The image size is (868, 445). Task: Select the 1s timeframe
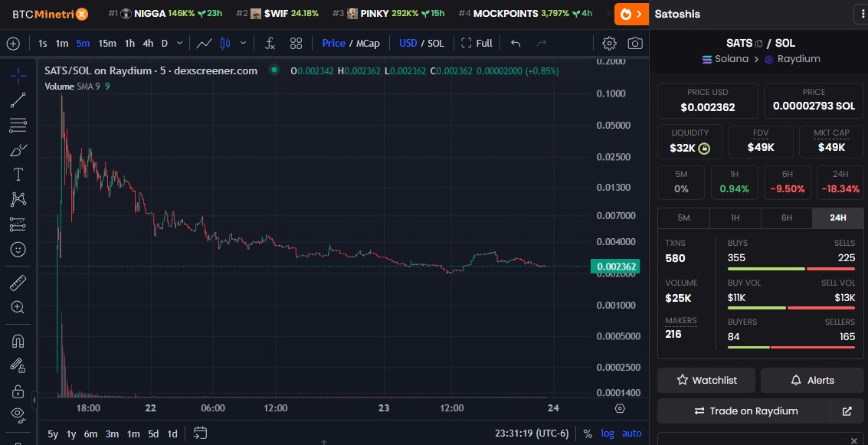43,43
